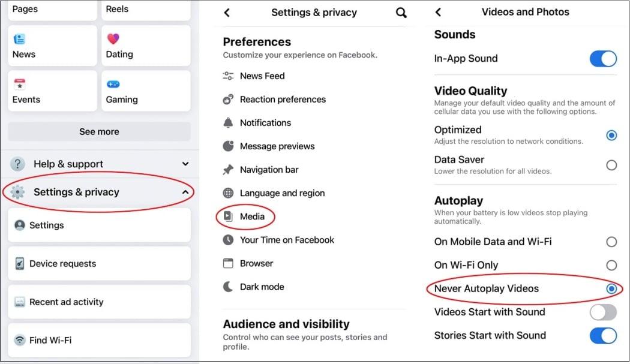Open Settings under Settings & privacy
The image size is (630, 364).
click(x=99, y=225)
